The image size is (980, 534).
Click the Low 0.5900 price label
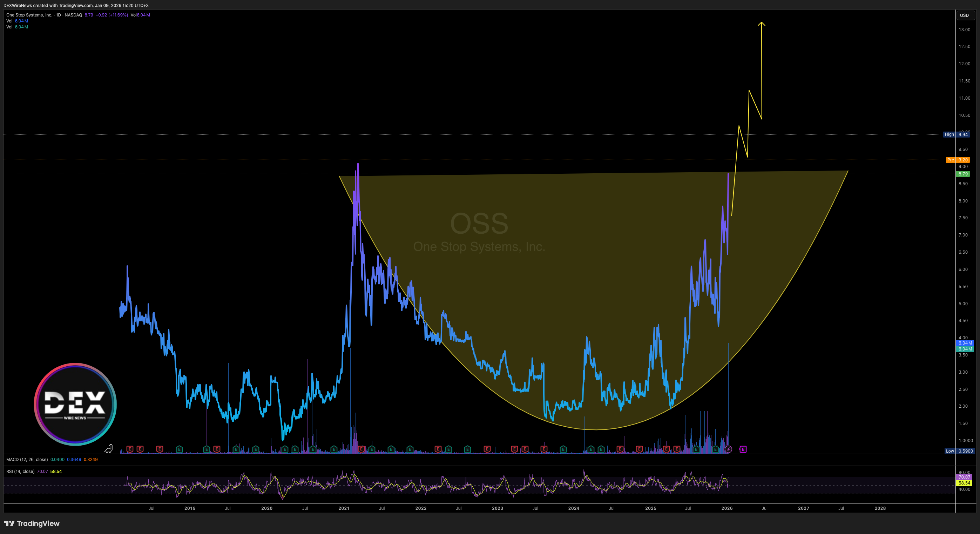pyautogui.click(x=959, y=451)
